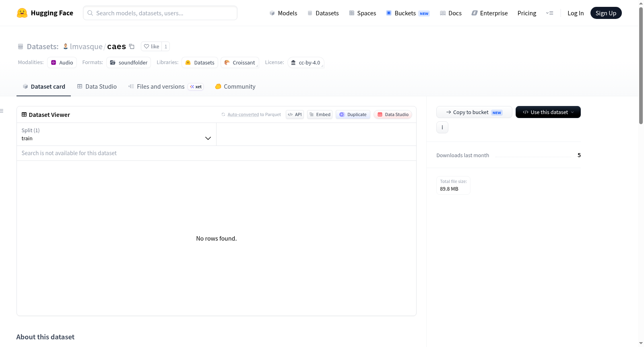Click the 'Downloads last month' label

463,155
